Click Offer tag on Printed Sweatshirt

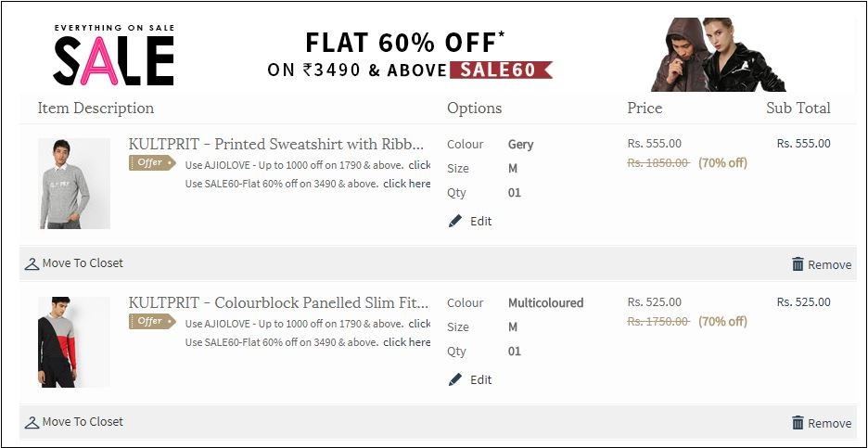[151, 163]
